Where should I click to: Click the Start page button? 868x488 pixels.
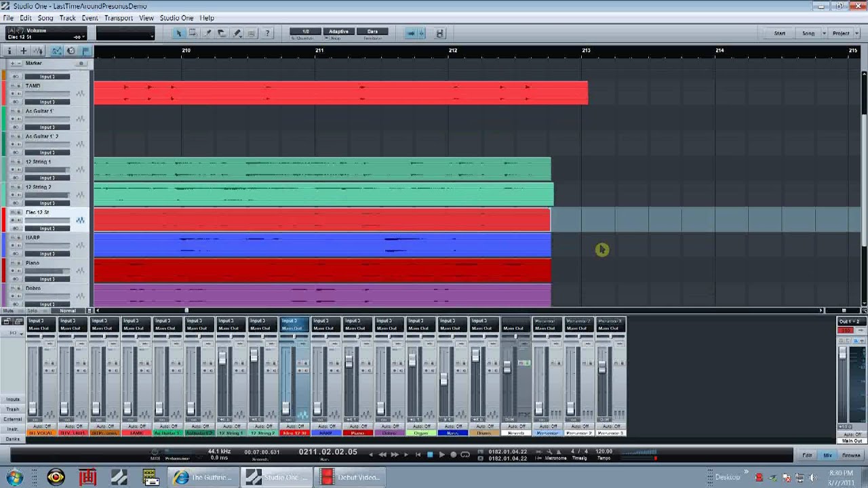780,33
